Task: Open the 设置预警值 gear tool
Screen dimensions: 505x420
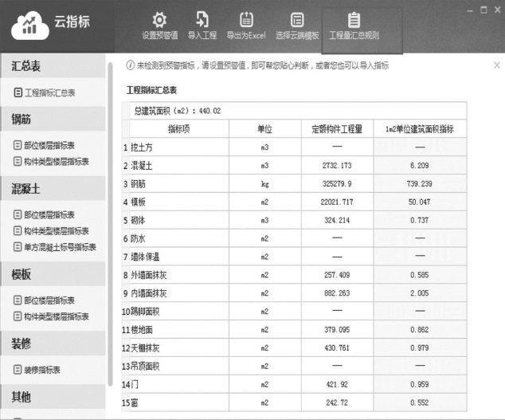Action: click(160, 26)
